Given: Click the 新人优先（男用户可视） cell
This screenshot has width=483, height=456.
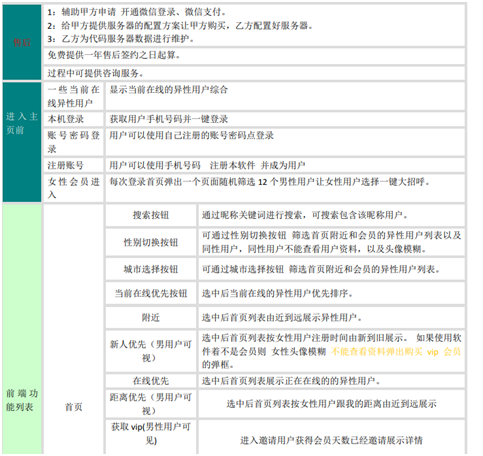Looking at the screenshot, I should pyautogui.click(x=151, y=351).
